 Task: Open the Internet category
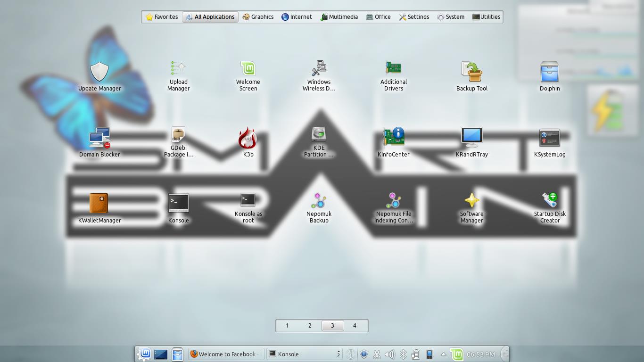pos(297,17)
